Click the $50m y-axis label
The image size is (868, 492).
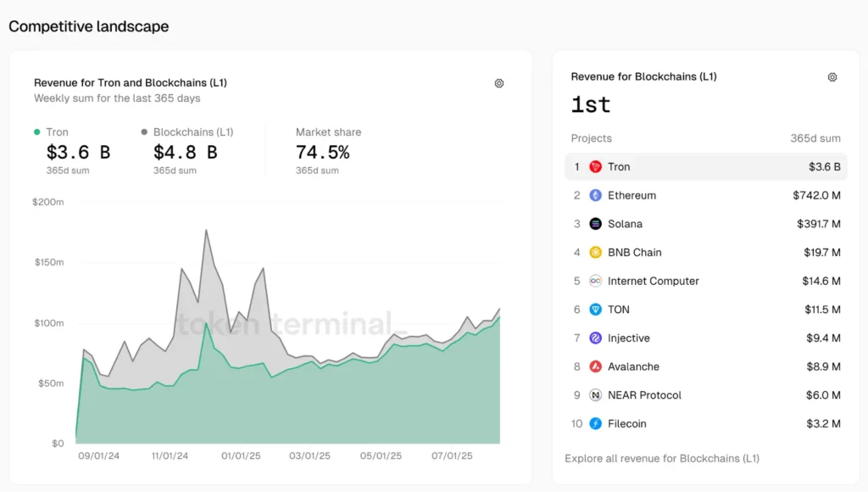[51, 383]
